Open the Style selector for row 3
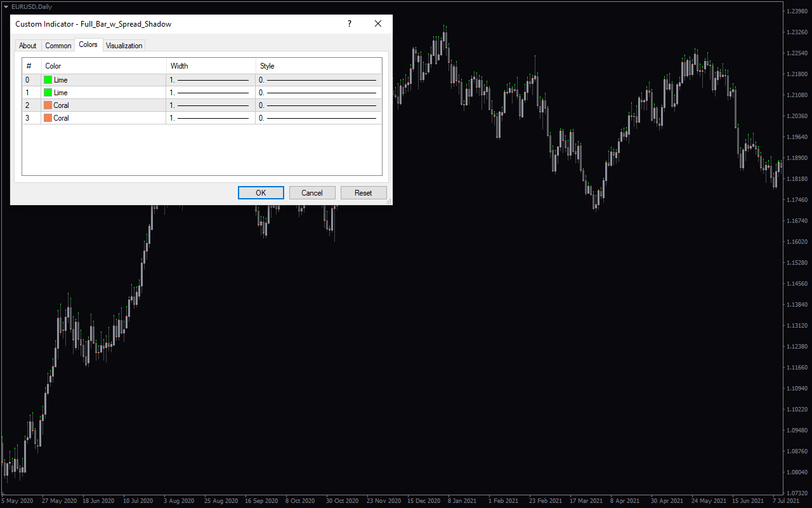 click(318, 118)
